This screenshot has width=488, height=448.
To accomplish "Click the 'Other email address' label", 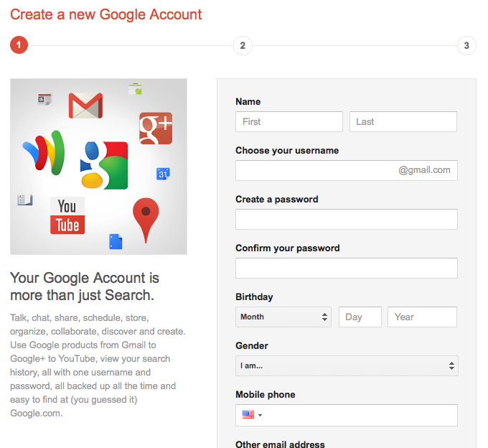I will [280, 444].
